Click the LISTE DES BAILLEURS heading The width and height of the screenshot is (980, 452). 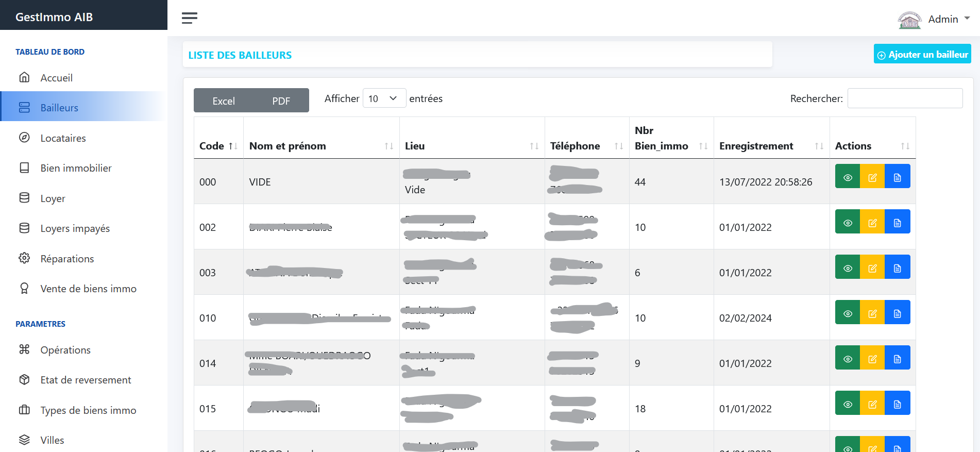coord(240,55)
